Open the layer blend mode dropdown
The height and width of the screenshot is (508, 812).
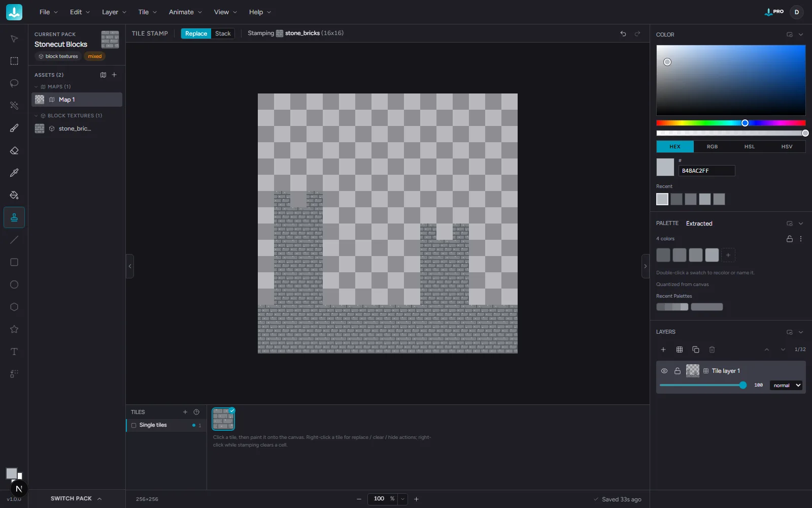click(x=786, y=386)
